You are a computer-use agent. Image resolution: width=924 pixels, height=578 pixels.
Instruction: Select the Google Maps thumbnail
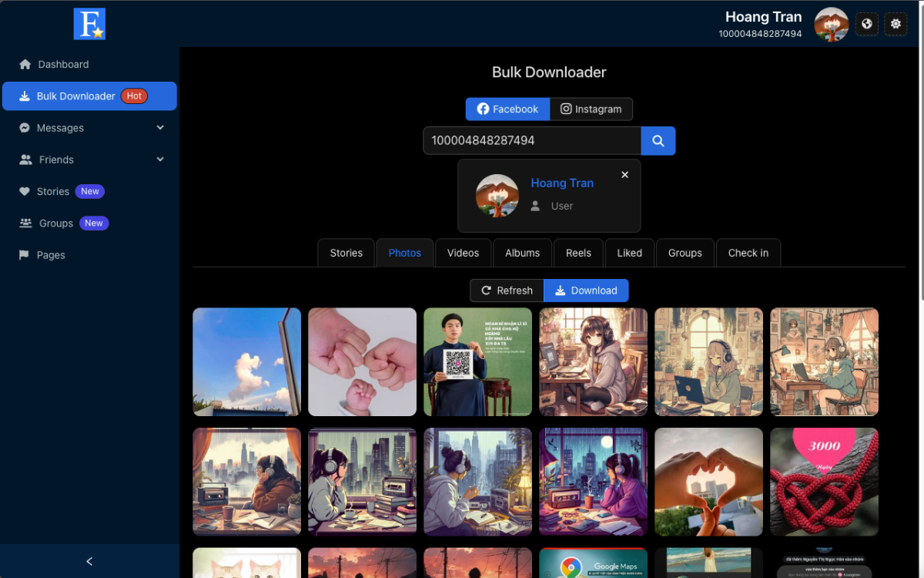pyautogui.click(x=593, y=563)
